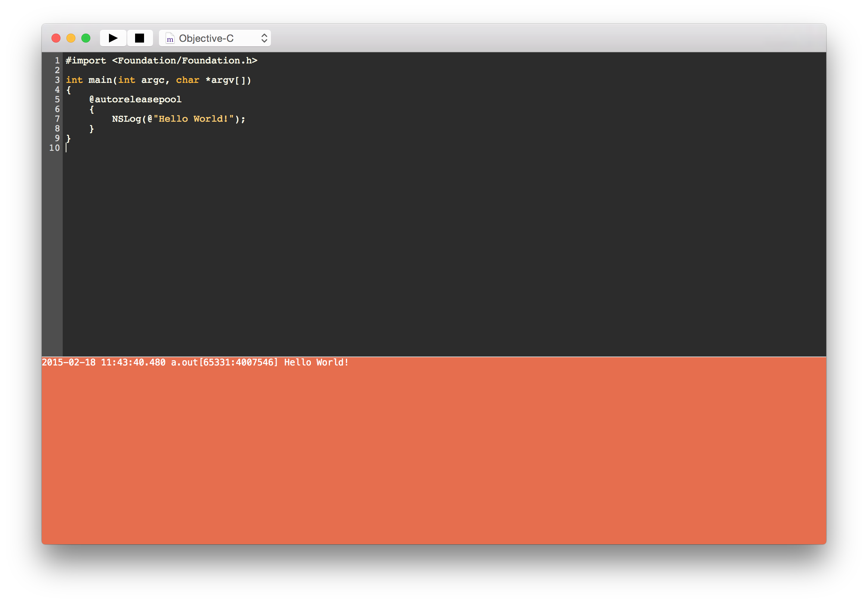The image size is (868, 604).
Task: Click the Hello World output log line
Action: (195, 362)
